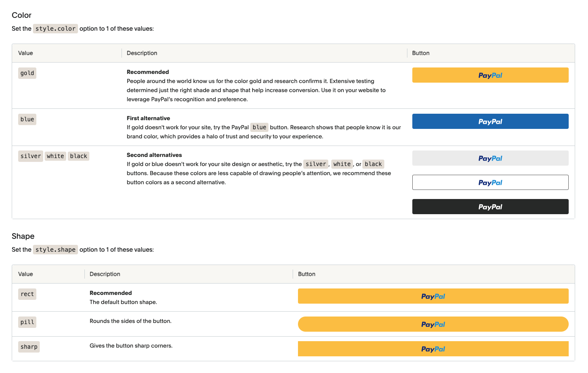Screen dimensions: 588x373
Task: Click inline 'silver' code in Second alternatives description
Action: [x=316, y=164]
